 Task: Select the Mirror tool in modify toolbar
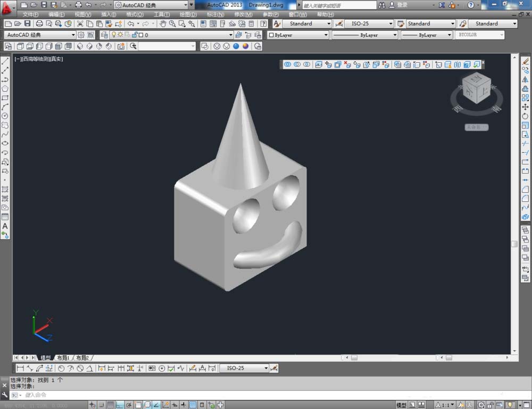pos(525,79)
